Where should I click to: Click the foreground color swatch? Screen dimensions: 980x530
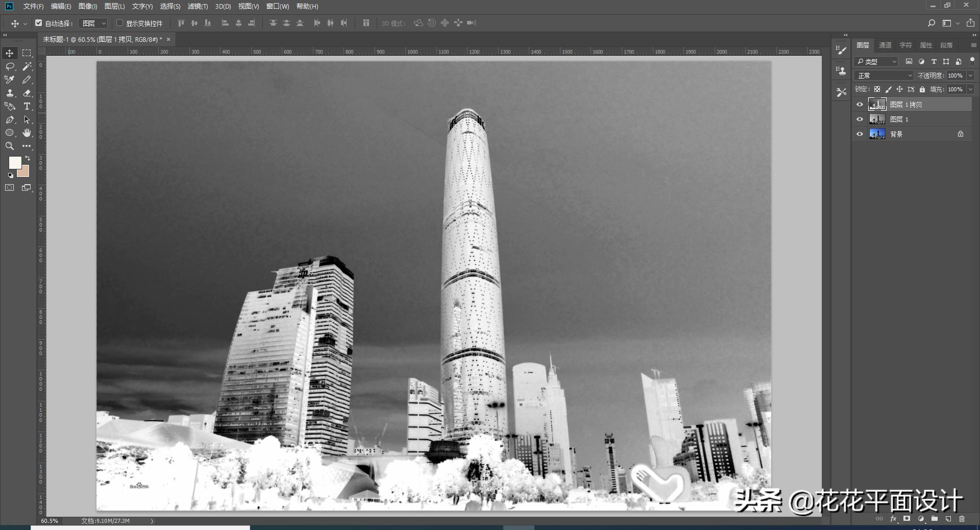point(14,163)
